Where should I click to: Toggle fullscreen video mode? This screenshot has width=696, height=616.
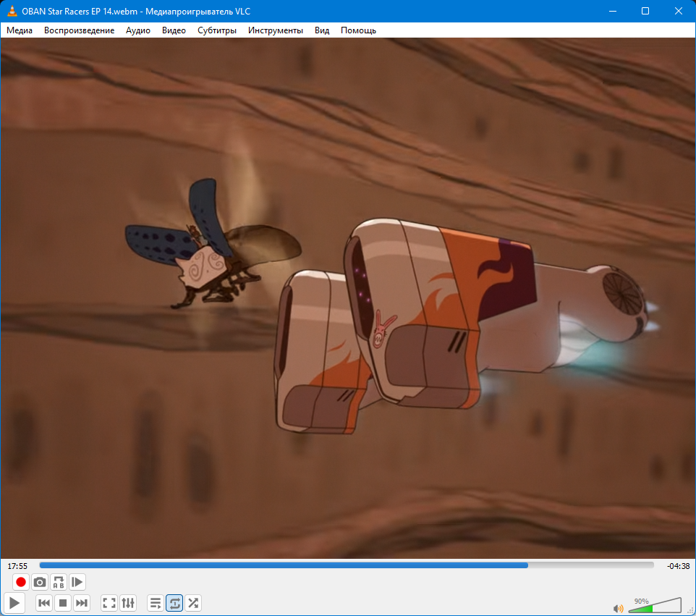point(109,603)
